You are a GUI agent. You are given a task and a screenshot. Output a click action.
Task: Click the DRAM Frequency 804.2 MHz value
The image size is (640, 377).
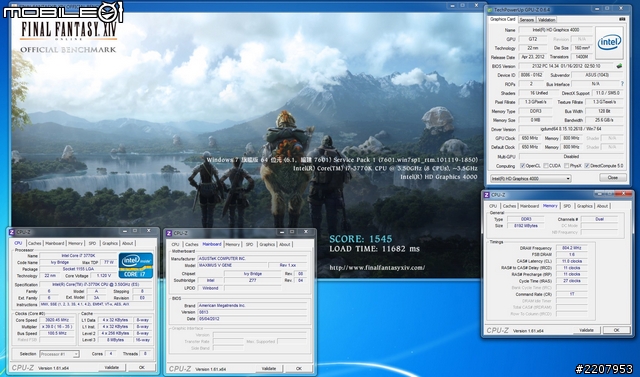click(571, 248)
